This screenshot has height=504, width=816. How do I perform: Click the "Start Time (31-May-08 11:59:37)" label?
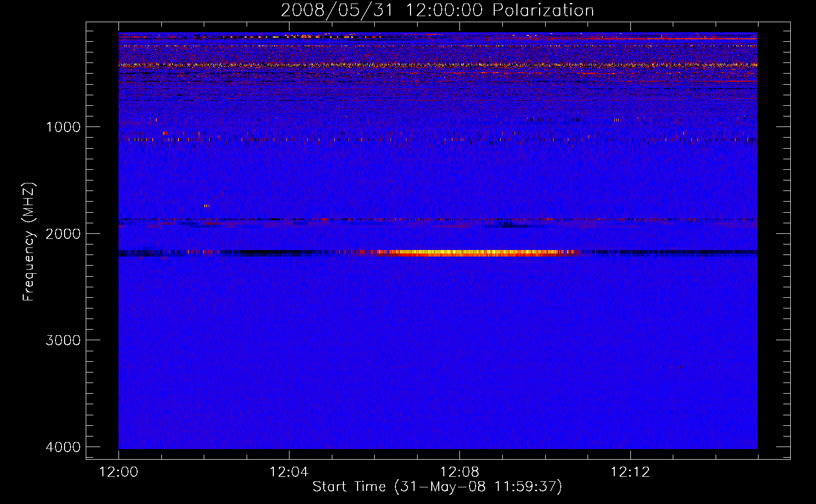(437, 487)
